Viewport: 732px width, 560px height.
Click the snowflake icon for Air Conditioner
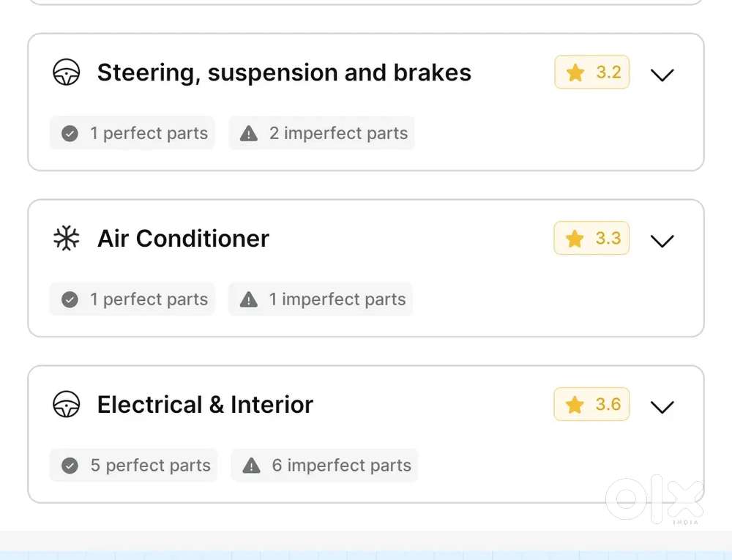(x=67, y=239)
